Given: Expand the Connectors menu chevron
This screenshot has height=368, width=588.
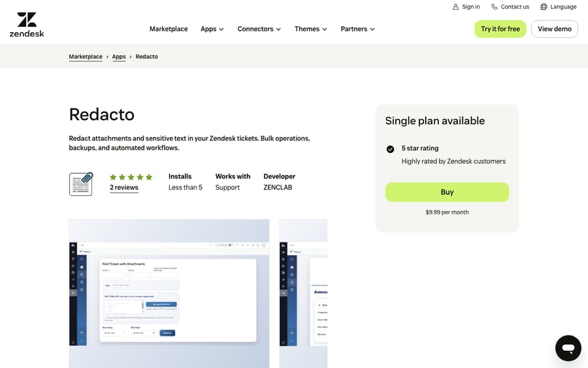Looking at the screenshot, I should pyautogui.click(x=278, y=29).
